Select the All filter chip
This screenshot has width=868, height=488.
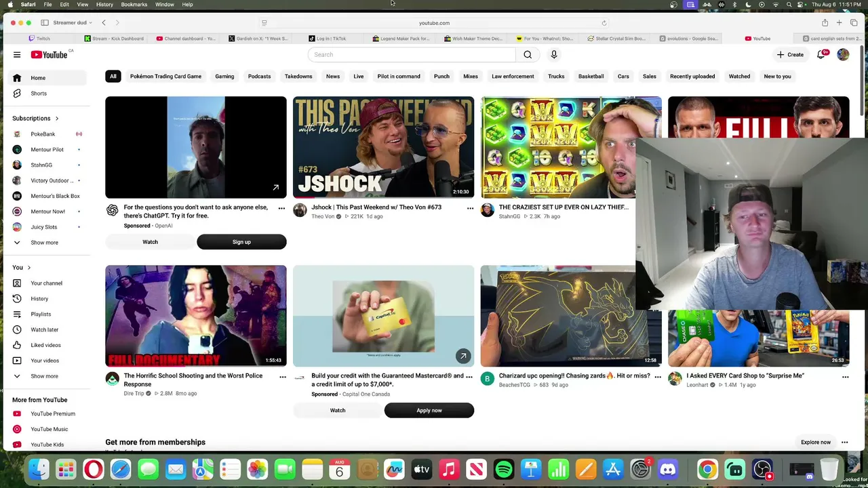(x=113, y=77)
